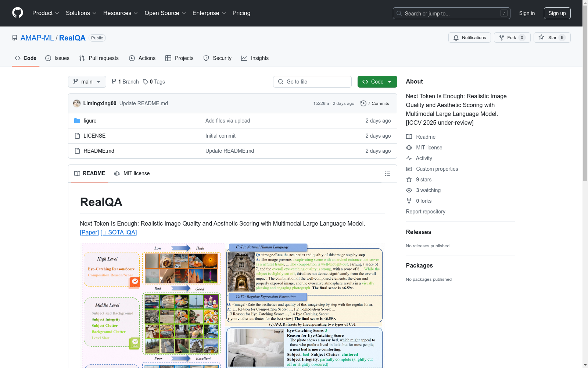
Task: Click the Go to file search field
Action: [x=312, y=82]
